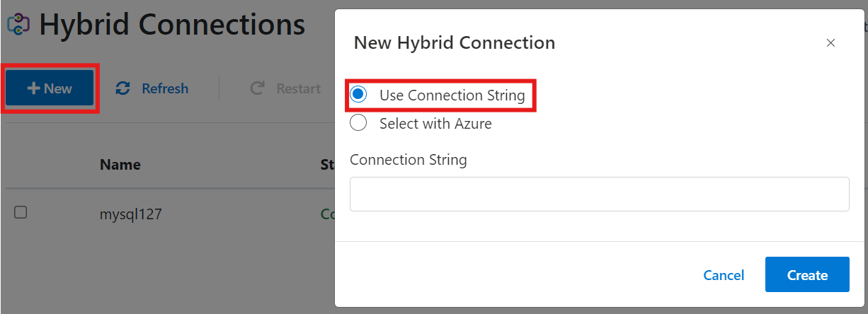This screenshot has height=314, width=868.
Task: Open the mysql127 connection entry
Action: point(131,213)
